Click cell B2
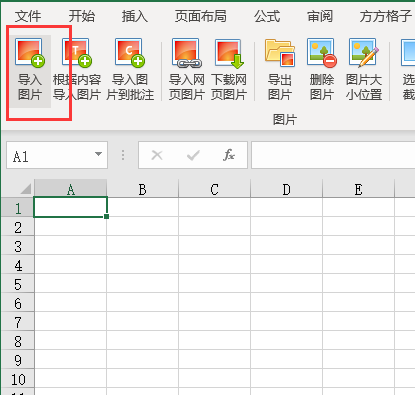Image resolution: width=415 pixels, height=395 pixels. (143, 227)
